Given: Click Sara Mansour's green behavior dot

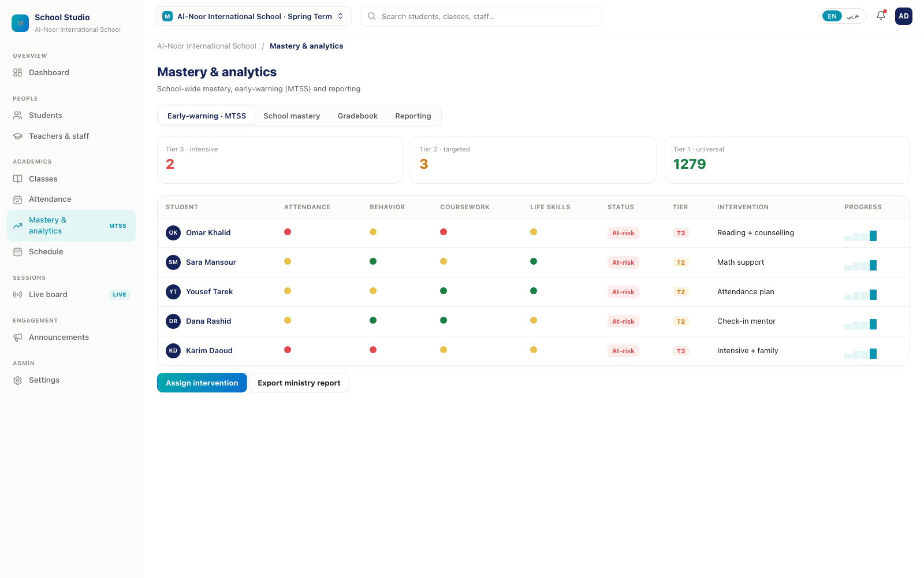Looking at the screenshot, I should (x=373, y=261).
